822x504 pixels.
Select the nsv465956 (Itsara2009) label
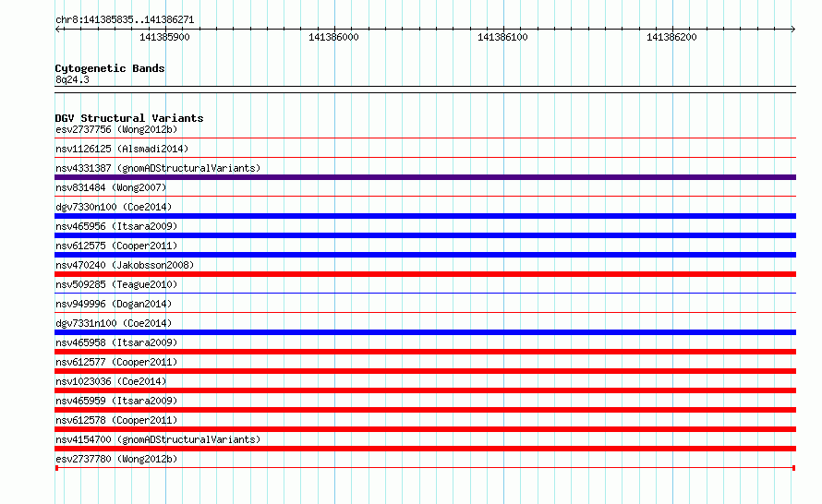116,226
